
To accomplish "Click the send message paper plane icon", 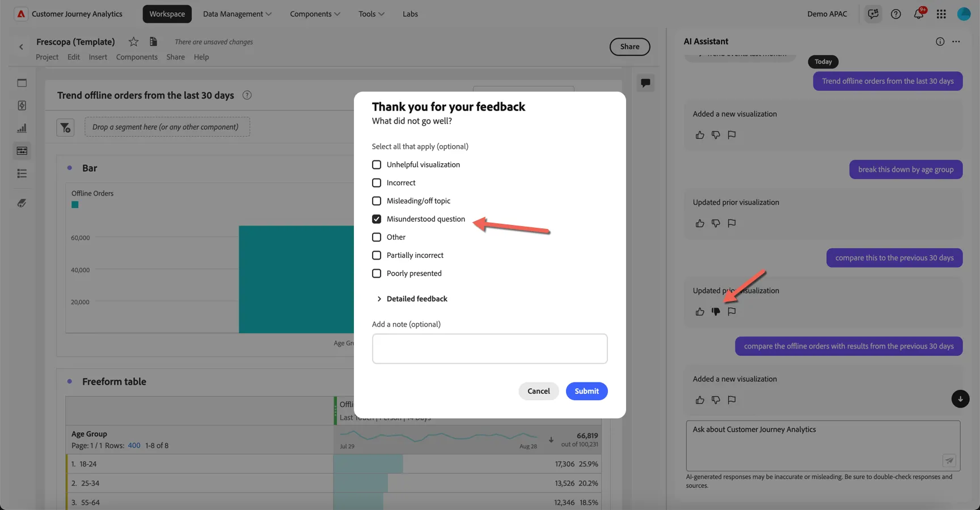I will (x=949, y=461).
